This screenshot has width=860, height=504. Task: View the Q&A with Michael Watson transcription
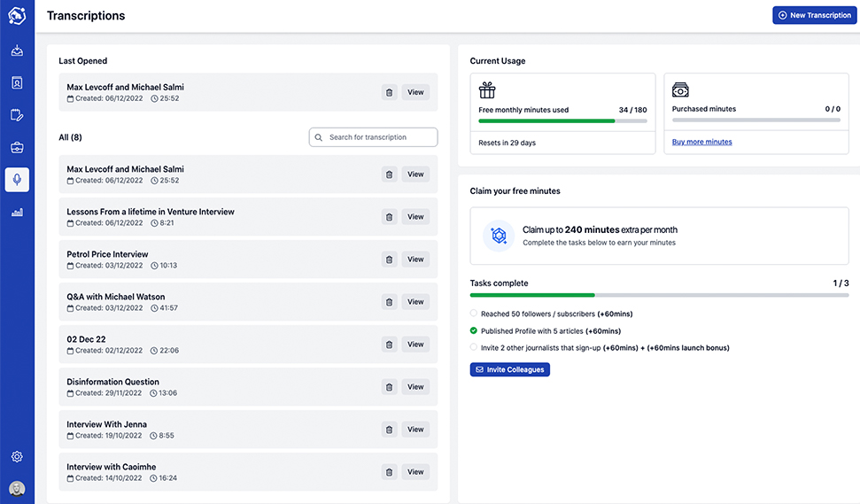(415, 302)
